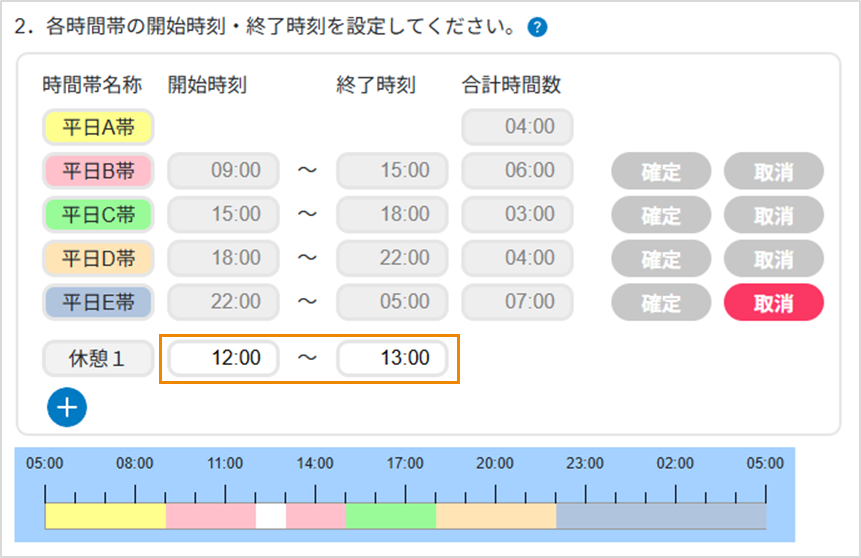Click 平日B帯 end time 15:00 field
Viewport: 861px width, 558px height.
pyautogui.click(x=392, y=170)
